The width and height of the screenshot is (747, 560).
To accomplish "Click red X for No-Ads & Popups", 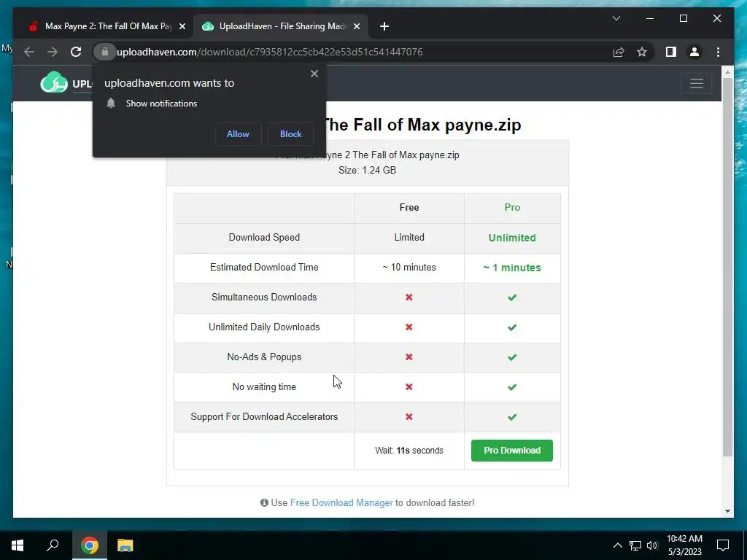I will pyautogui.click(x=409, y=357).
